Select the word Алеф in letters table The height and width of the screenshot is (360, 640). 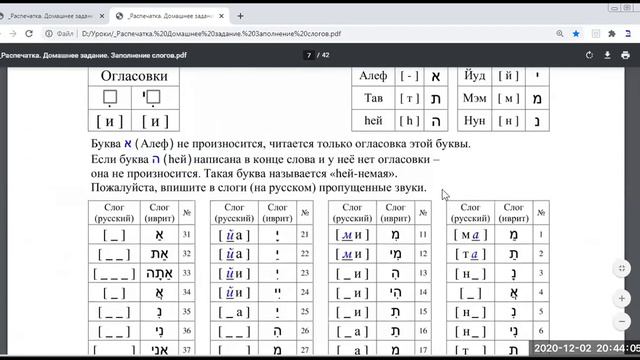click(x=373, y=76)
